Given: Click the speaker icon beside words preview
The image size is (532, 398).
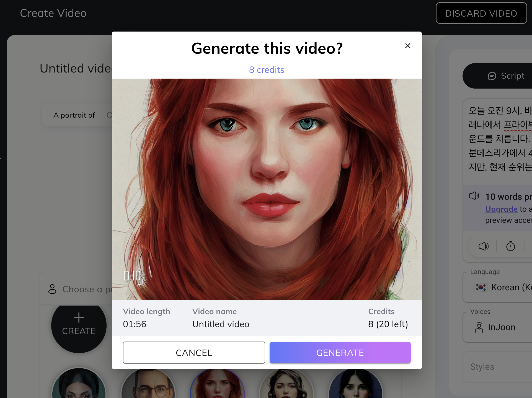Looking at the screenshot, I should tap(474, 196).
